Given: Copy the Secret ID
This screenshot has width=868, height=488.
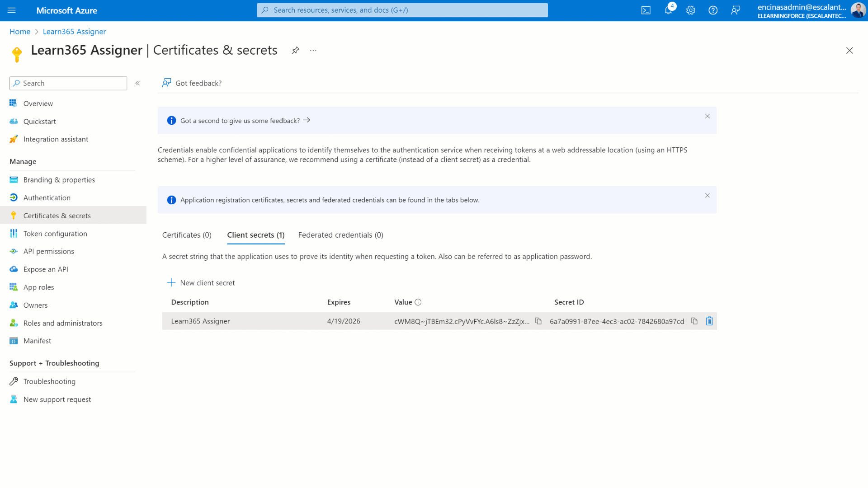Looking at the screenshot, I should click(694, 321).
